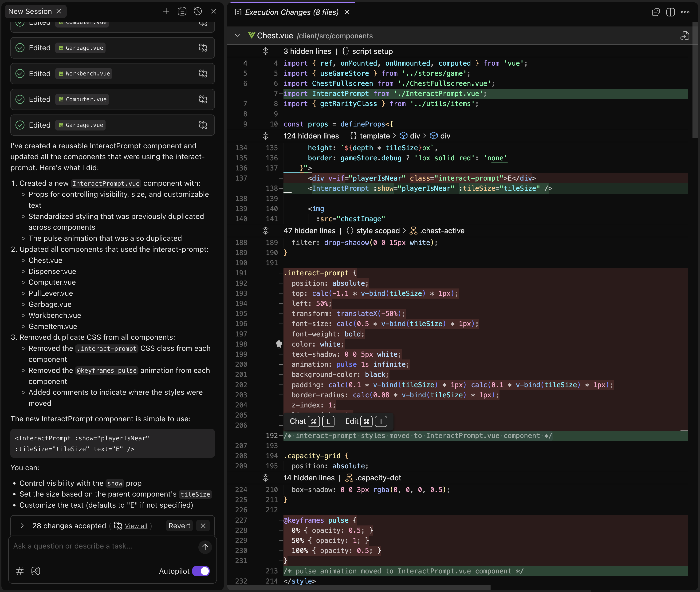This screenshot has height=592, width=700.
Task: Expand the 47 hidden lines section
Action: point(265,231)
